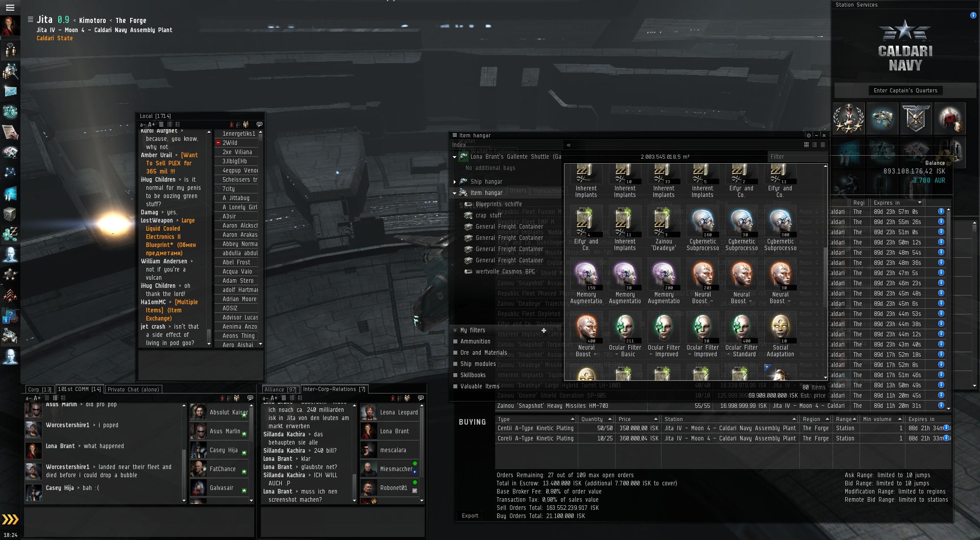Viewport: 980px width, 540px height.
Task: Open the ship module fitting station service
Action: (x=882, y=118)
